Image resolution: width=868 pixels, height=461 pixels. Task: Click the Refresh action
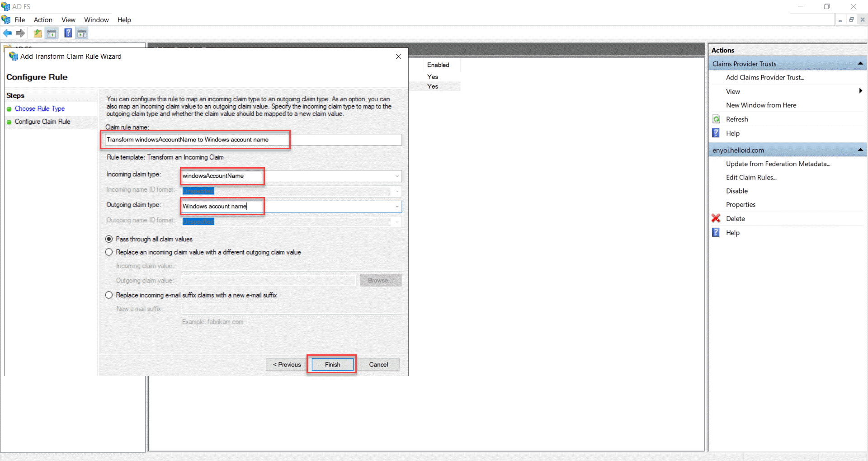coord(737,119)
